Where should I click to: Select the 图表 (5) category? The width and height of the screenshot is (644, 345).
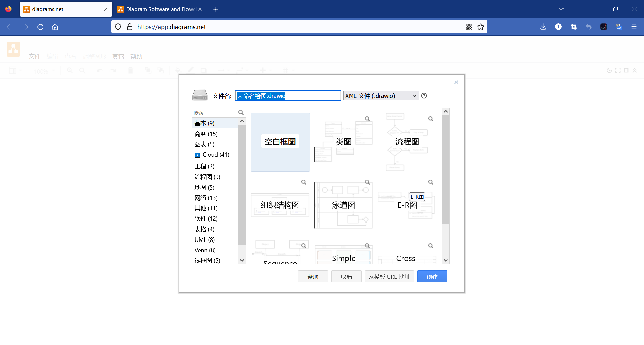(215, 144)
